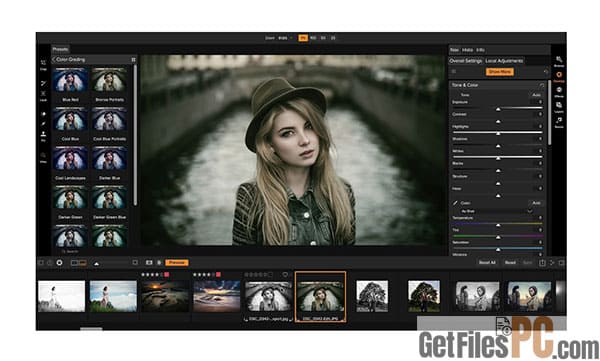Select the Overall Settings tab
The width and height of the screenshot is (600, 361).
(465, 61)
